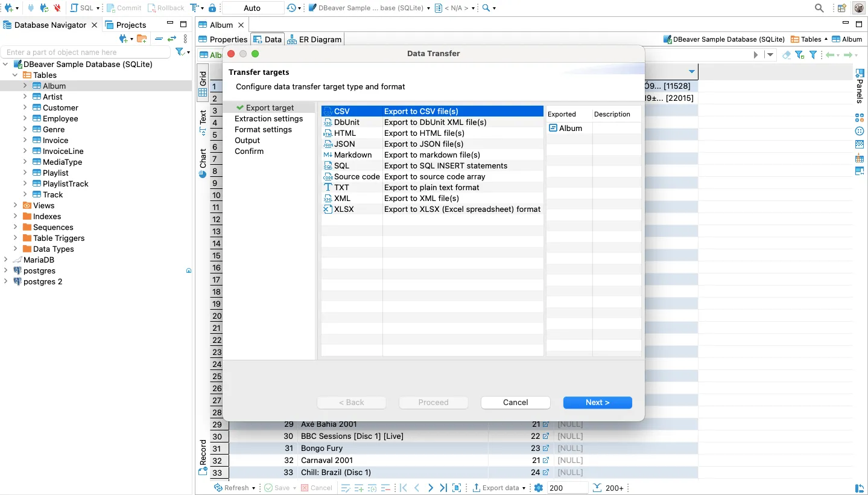Click the search magnifier icon at top right
The image size is (868, 495).
click(819, 8)
